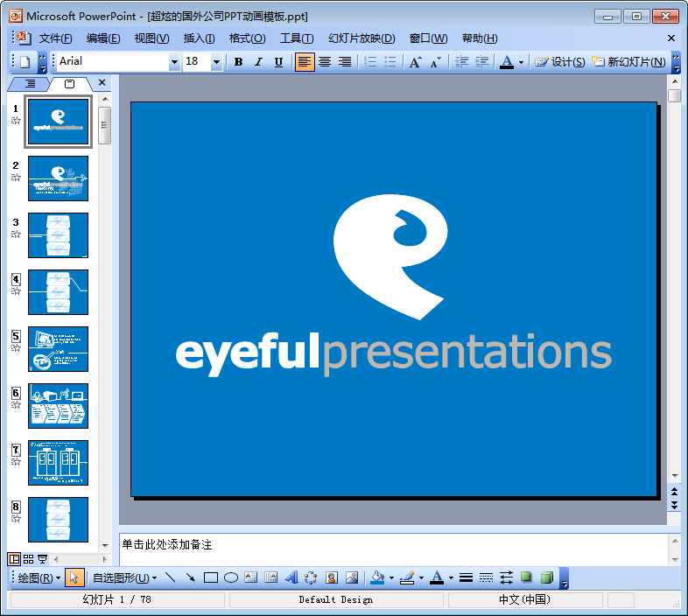Switch to normal view

(15, 559)
